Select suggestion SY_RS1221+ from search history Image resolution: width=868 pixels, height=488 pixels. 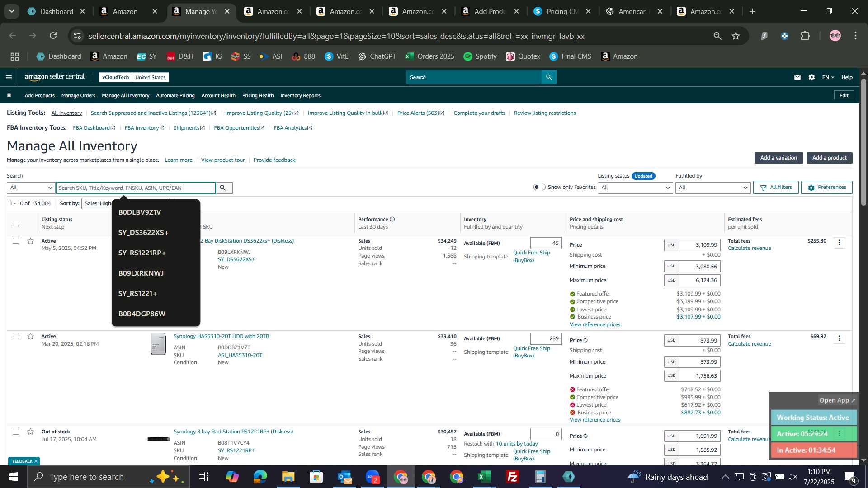[156, 293]
